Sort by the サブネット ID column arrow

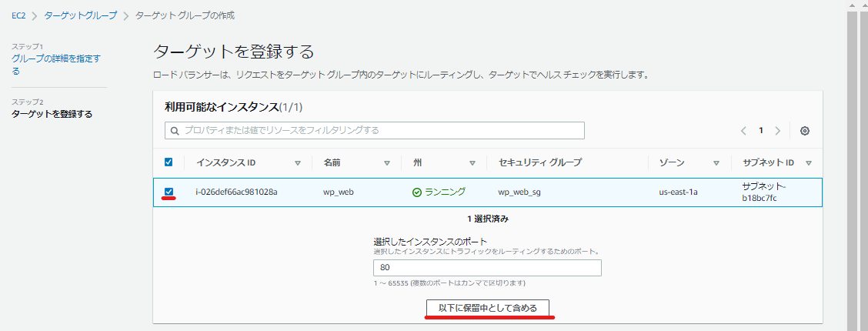point(809,163)
